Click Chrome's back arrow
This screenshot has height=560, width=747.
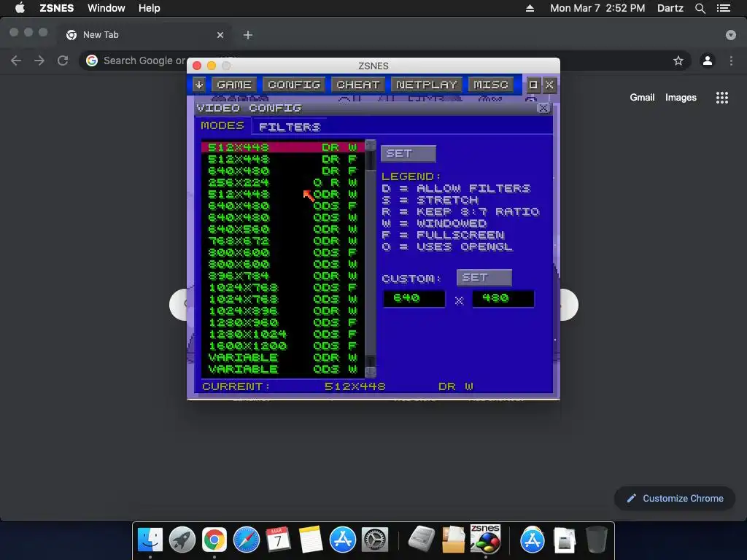pos(16,61)
